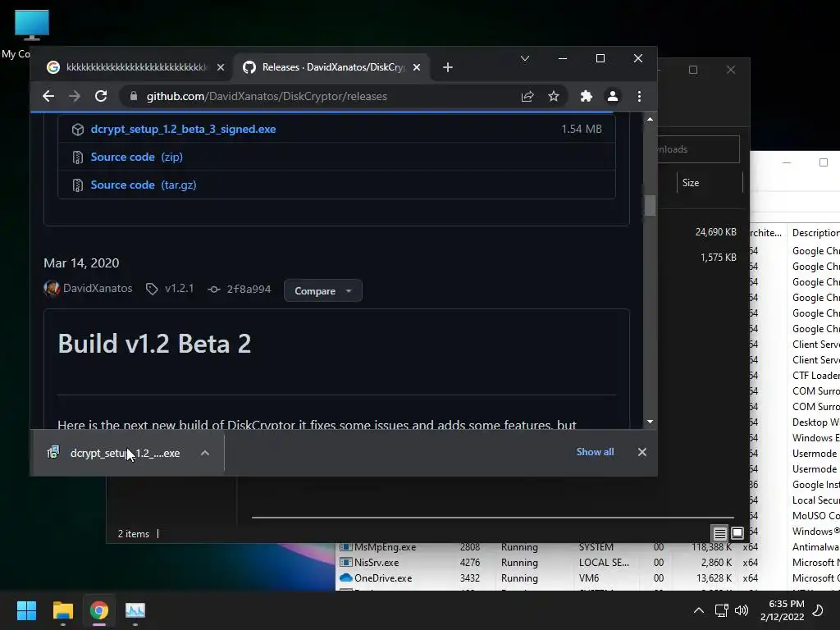Click the package icon beside dcrypt_setup exe
Image resolution: width=840 pixels, height=630 pixels.
(78, 129)
